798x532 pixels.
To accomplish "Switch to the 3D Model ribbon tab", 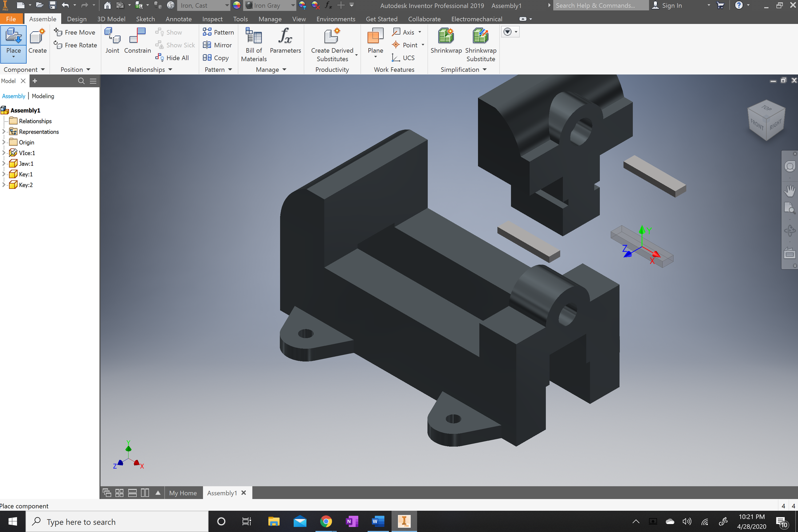I will [x=111, y=19].
